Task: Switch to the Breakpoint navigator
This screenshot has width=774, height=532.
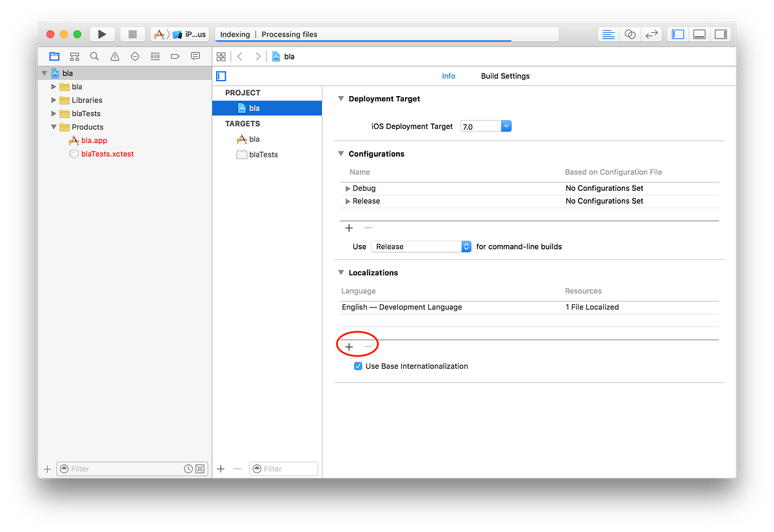Action: [175, 56]
